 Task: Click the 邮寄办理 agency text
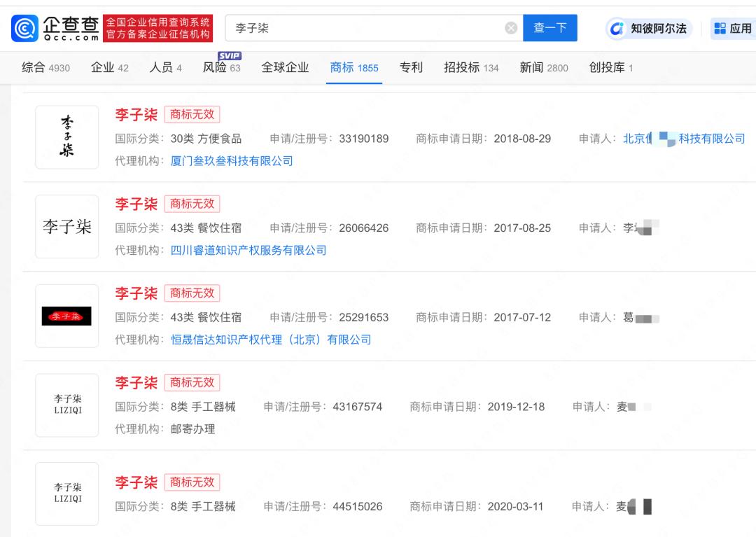click(193, 429)
